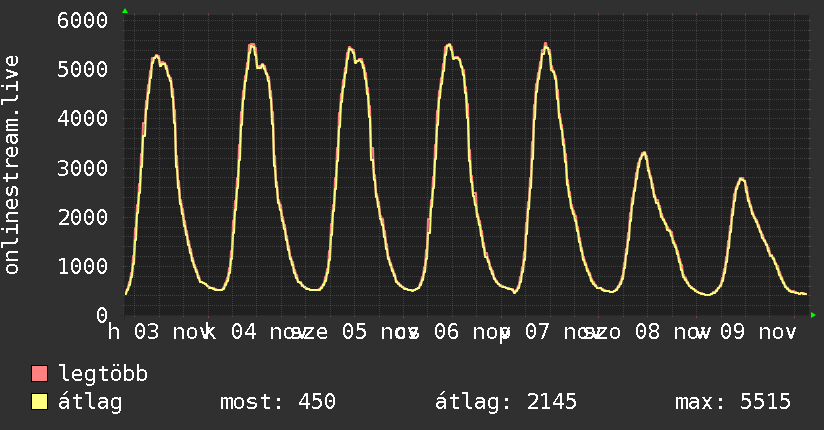The height and width of the screenshot is (430, 824).
Task: Click the 5000 y-axis label
Action: coord(83,69)
